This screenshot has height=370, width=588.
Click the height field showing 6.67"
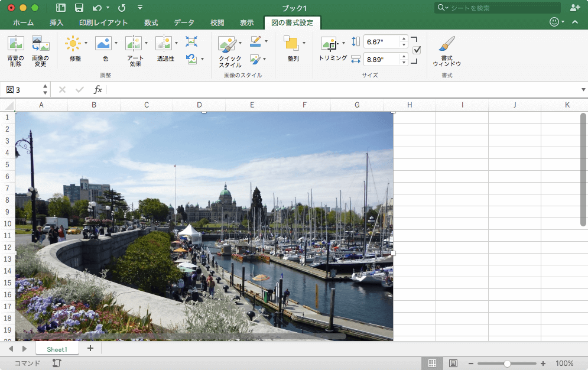point(381,41)
